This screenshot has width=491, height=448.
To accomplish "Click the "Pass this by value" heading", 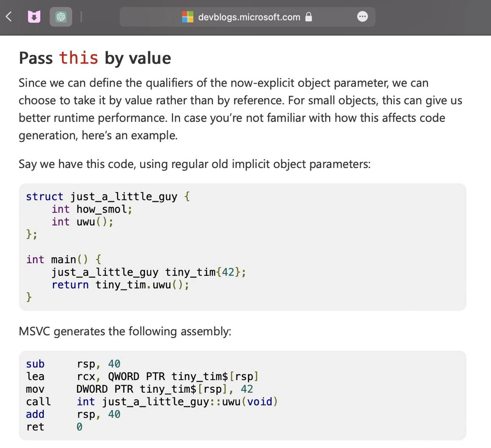I will pos(95,58).
